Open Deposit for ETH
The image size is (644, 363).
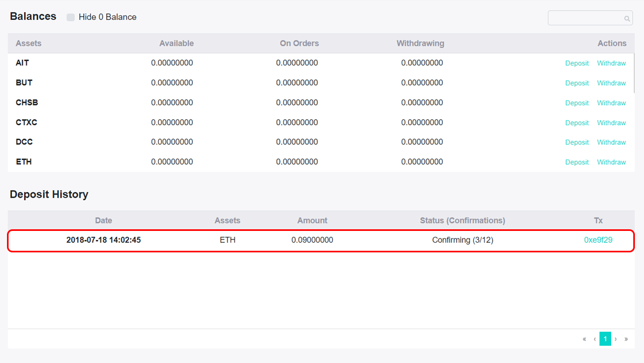coord(577,162)
